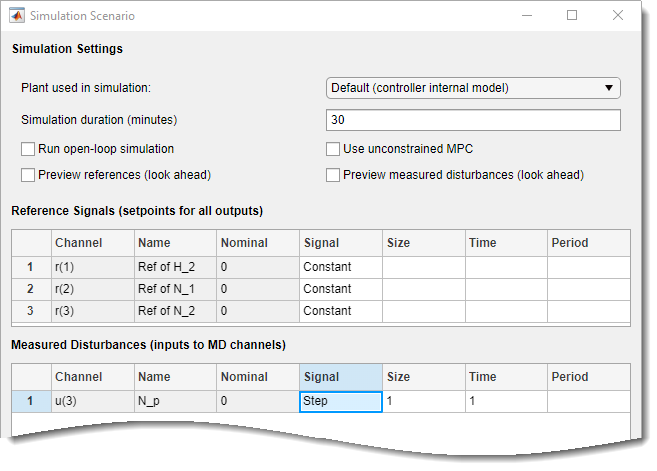The width and height of the screenshot is (657, 471).
Task: Select row header 1 in Measured Disturbances table
Action: pos(31,401)
